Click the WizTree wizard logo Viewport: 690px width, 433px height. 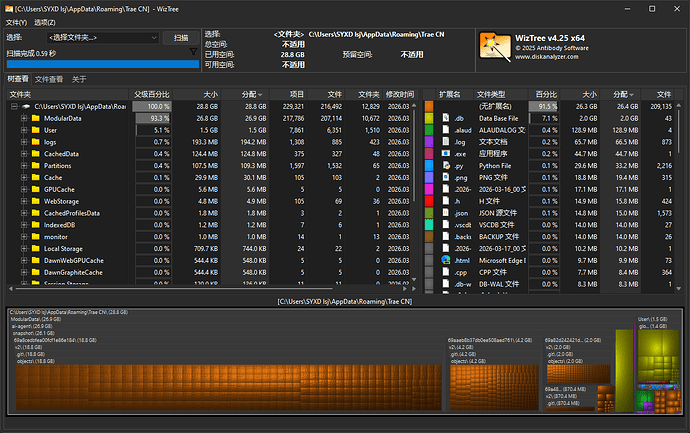495,46
